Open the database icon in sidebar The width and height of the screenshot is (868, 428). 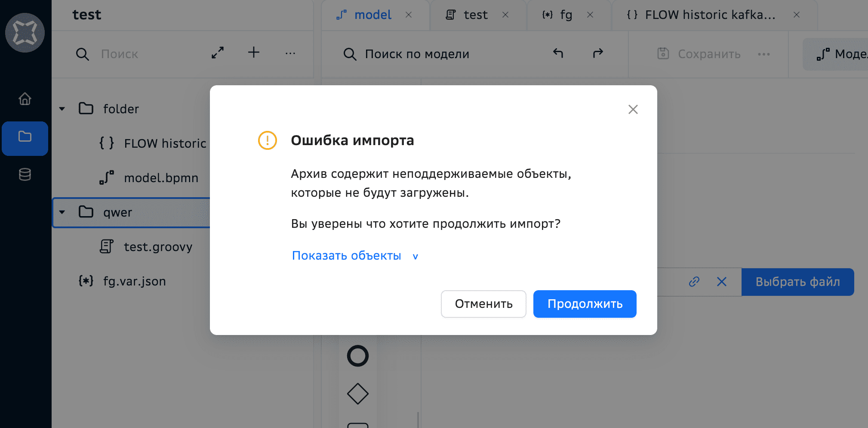point(25,174)
